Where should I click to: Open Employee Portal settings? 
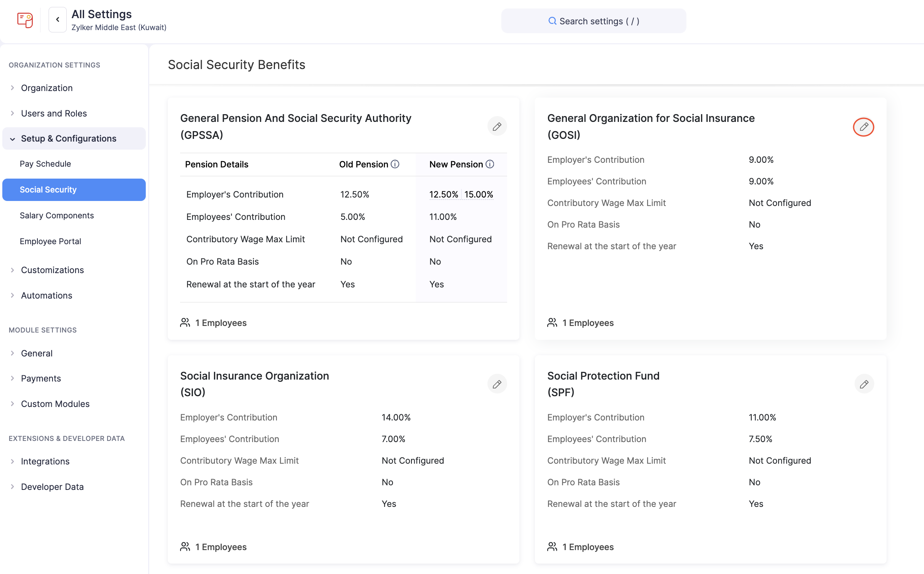pos(51,241)
